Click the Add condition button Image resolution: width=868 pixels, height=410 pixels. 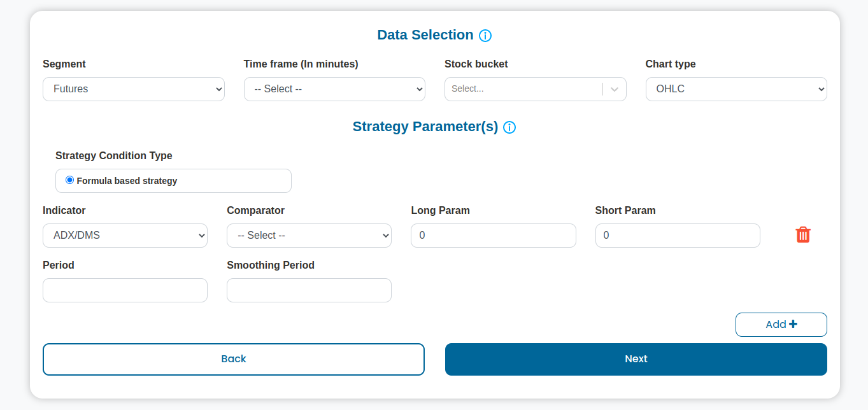pyautogui.click(x=781, y=325)
